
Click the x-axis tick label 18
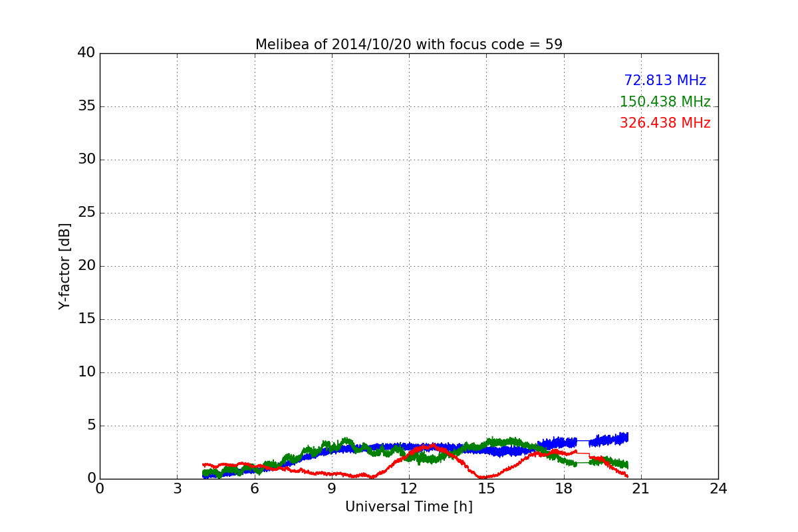pyautogui.click(x=564, y=489)
